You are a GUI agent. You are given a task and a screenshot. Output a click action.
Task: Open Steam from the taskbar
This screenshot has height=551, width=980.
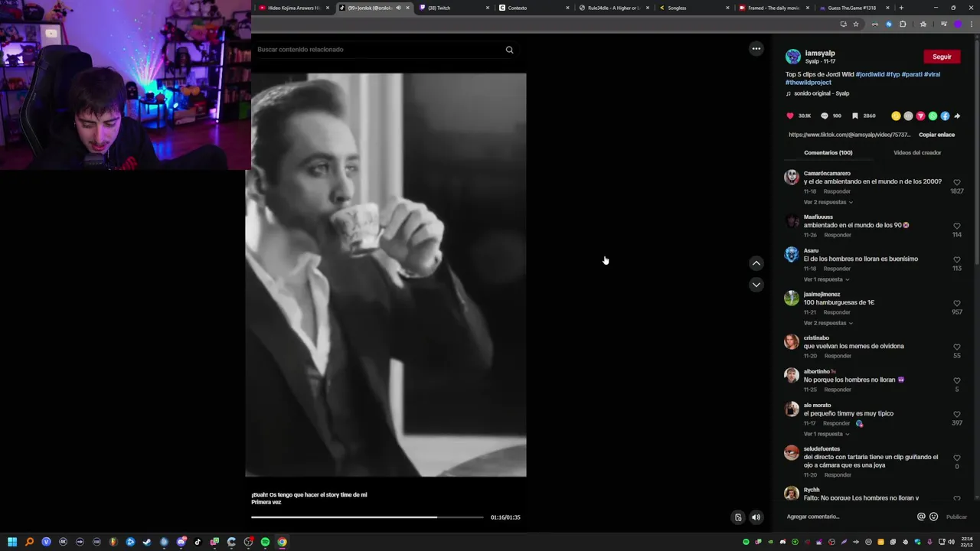click(147, 542)
